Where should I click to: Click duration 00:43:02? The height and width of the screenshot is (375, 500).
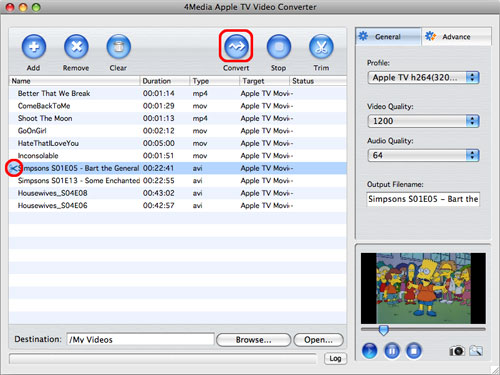[x=159, y=193]
